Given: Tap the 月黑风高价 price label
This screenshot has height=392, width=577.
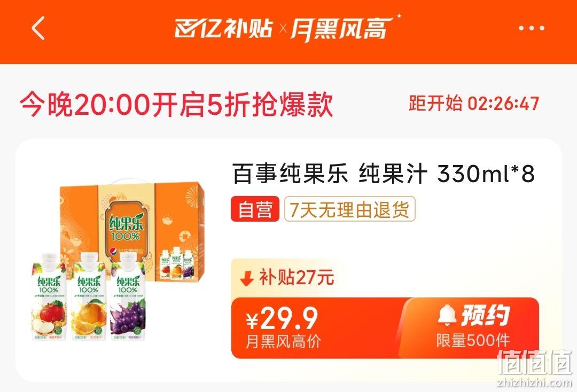Looking at the screenshot, I should [283, 342].
